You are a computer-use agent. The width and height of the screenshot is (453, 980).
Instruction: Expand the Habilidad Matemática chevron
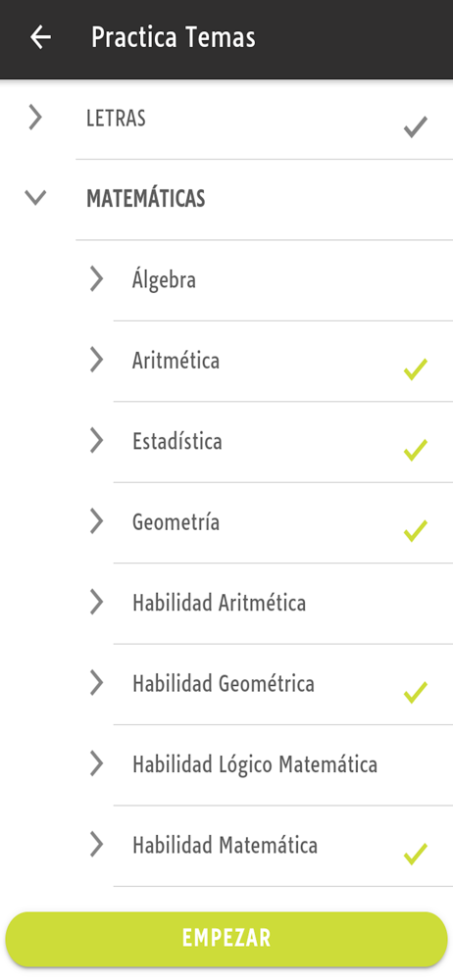point(96,844)
